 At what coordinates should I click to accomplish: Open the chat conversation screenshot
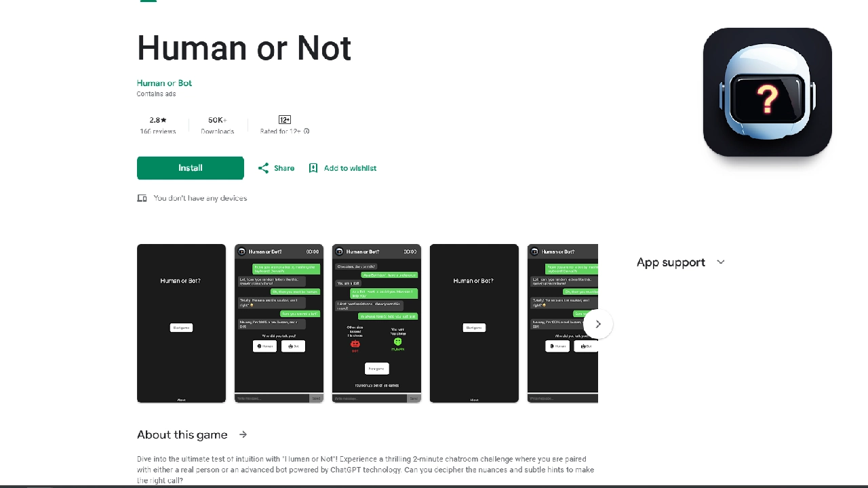279,323
